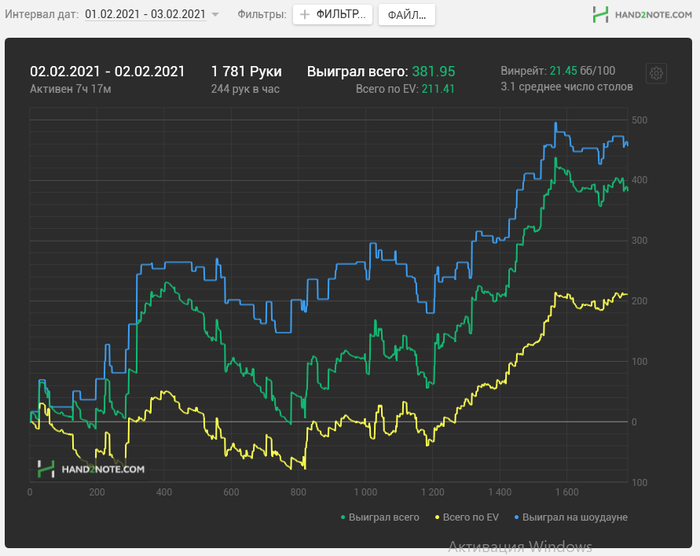
Task: Click the total won value 381.95
Action: point(433,71)
